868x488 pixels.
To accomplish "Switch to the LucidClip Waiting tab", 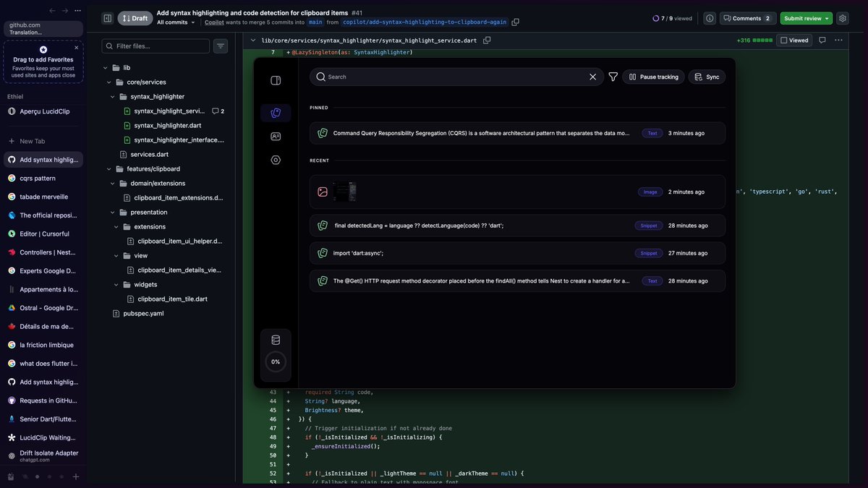I will [x=43, y=437].
